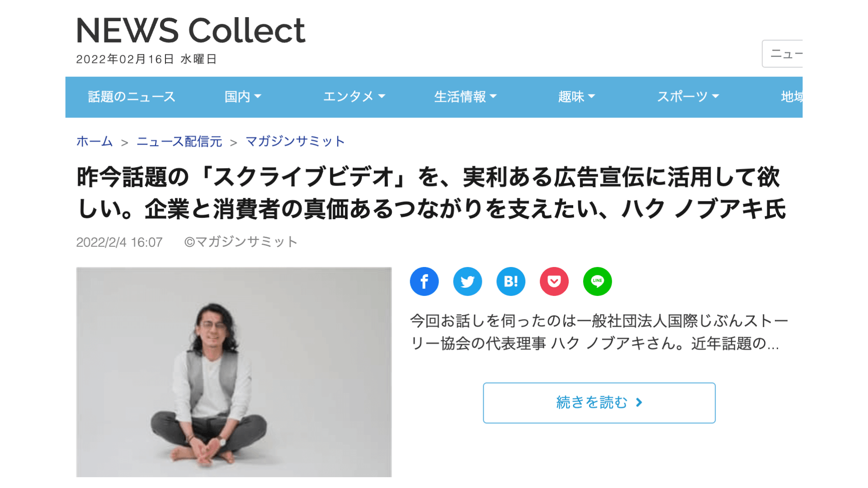Open ニュース配信元 breadcrumb link
The height and width of the screenshot is (488, 868).
click(x=179, y=141)
